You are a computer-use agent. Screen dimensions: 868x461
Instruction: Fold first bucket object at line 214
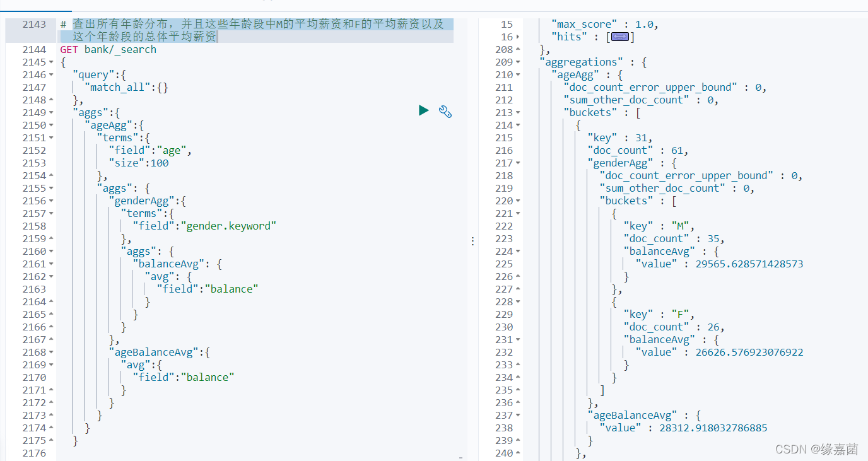tap(518, 125)
